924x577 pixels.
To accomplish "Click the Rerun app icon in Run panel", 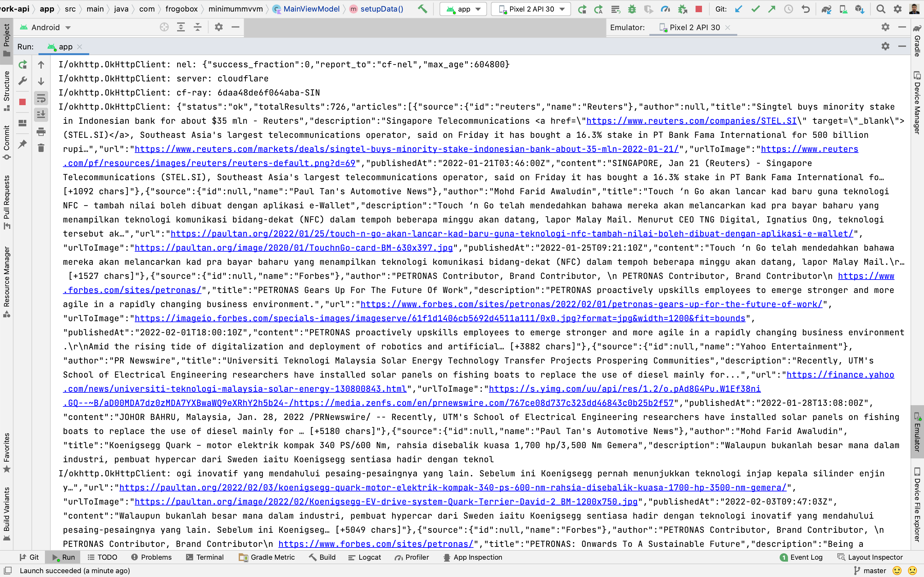I will click(x=23, y=64).
